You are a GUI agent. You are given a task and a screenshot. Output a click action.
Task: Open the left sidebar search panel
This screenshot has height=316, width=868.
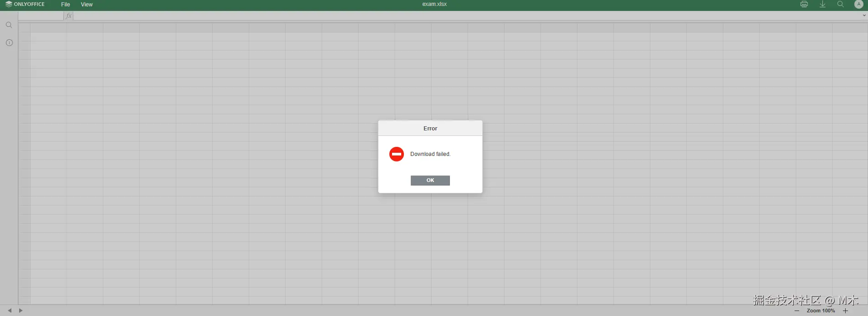pos(9,25)
